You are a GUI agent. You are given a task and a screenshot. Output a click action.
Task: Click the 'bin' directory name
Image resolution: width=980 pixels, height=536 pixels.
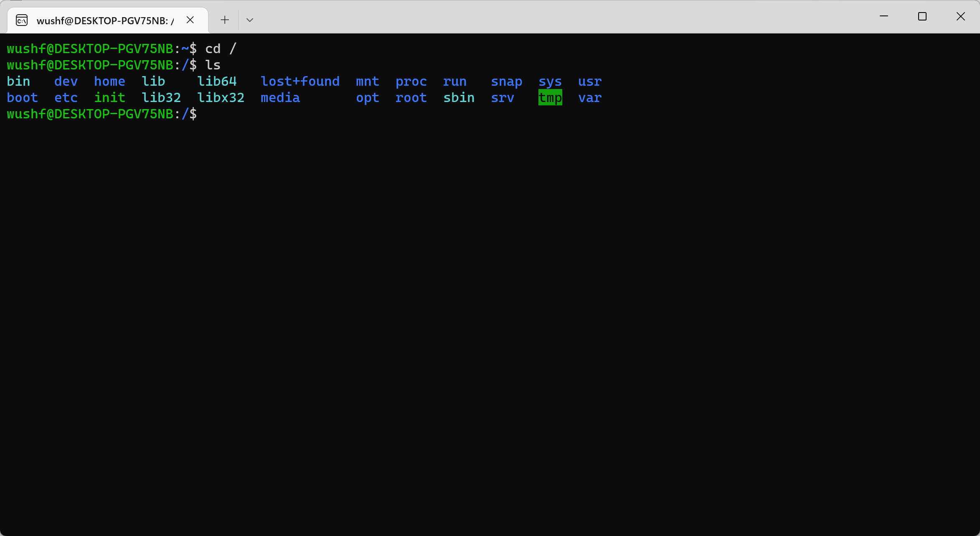point(18,82)
